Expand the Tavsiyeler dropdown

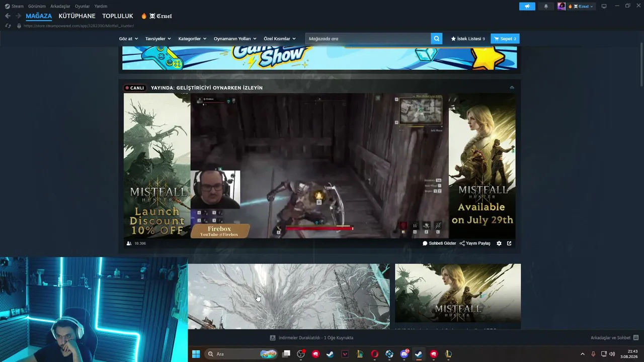tap(158, 39)
